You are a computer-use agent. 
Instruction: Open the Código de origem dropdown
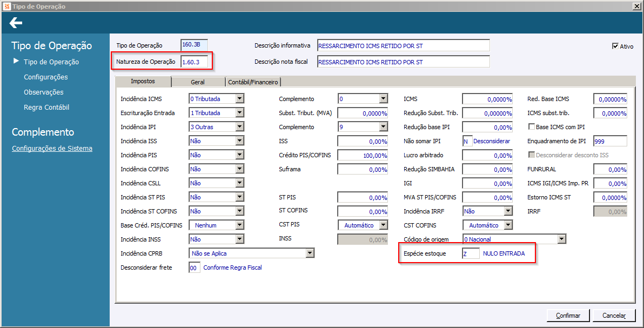coord(561,239)
